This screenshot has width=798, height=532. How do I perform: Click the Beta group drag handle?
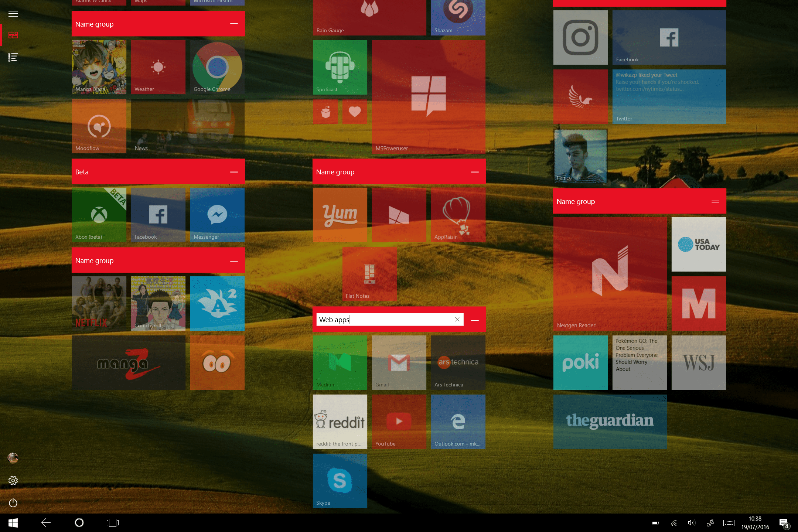point(234,172)
